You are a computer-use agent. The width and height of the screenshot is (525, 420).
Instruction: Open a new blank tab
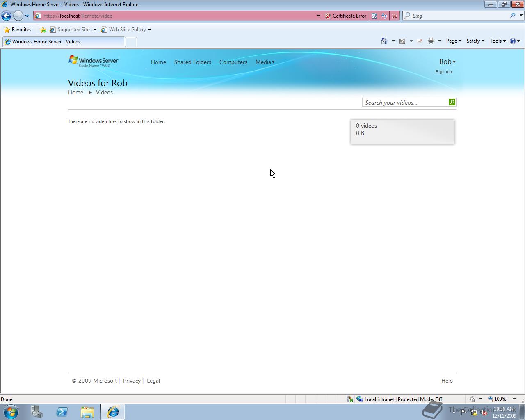pyautogui.click(x=130, y=42)
